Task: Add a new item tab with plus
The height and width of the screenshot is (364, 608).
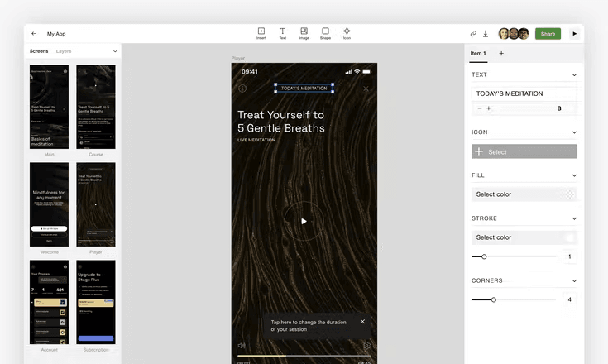Action: (x=501, y=54)
